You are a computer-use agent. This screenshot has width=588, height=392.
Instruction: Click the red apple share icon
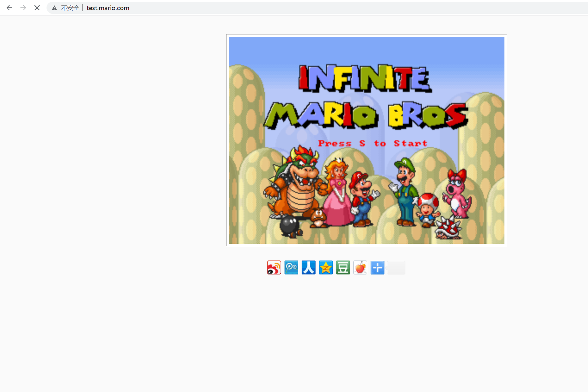coord(360,268)
